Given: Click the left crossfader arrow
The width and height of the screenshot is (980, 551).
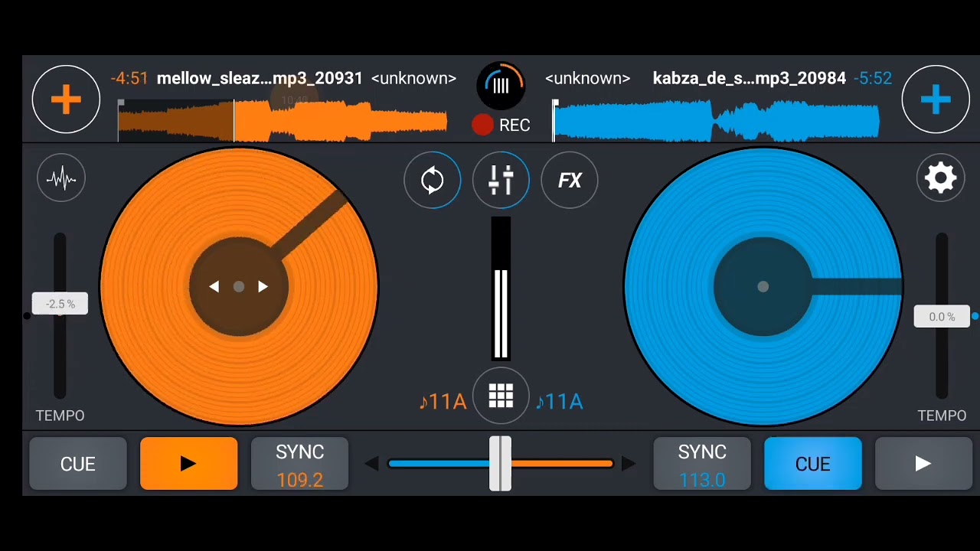Looking at the screenshot, I should click(x=371, y=464).
